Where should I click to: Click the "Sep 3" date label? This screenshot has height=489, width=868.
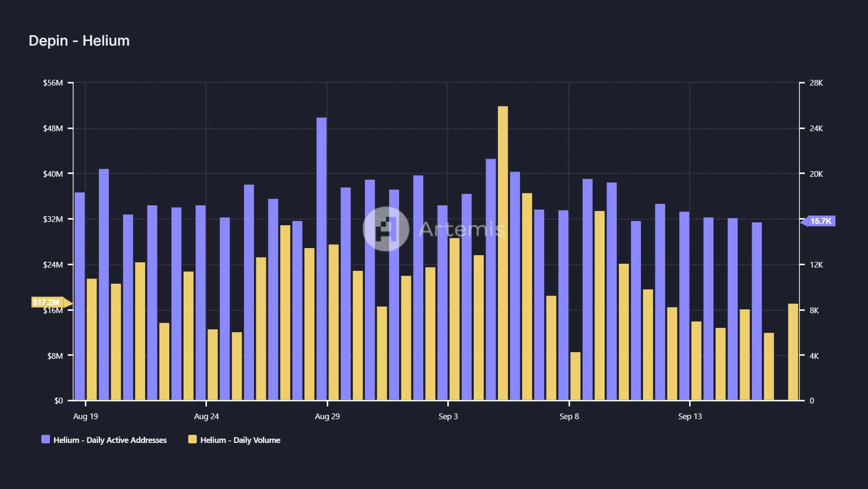[x=448, y=416]
